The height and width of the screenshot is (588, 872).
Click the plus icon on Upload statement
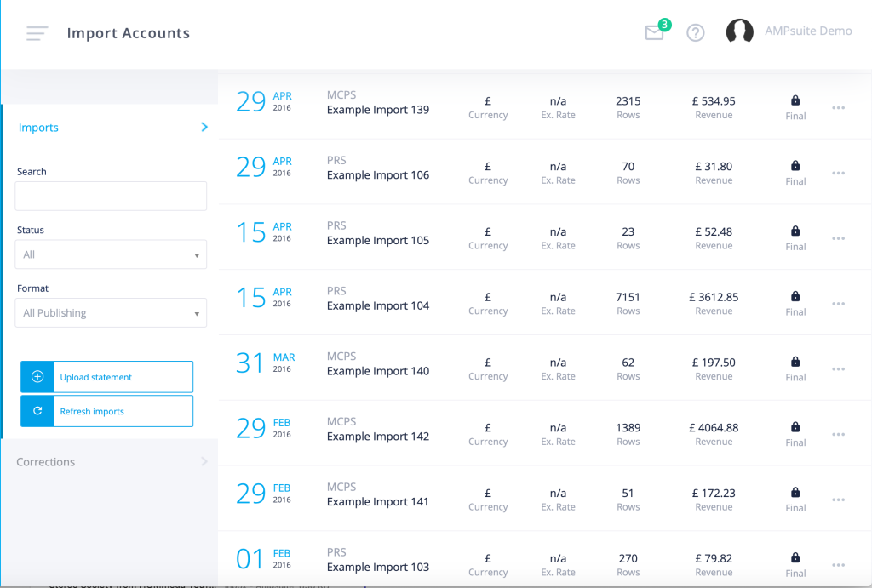[x=37, y=377]
